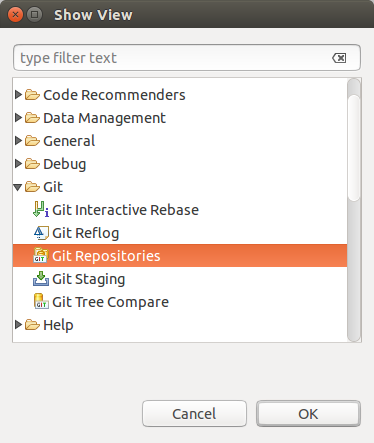Select the Git Interactive Rebase label

125,210
